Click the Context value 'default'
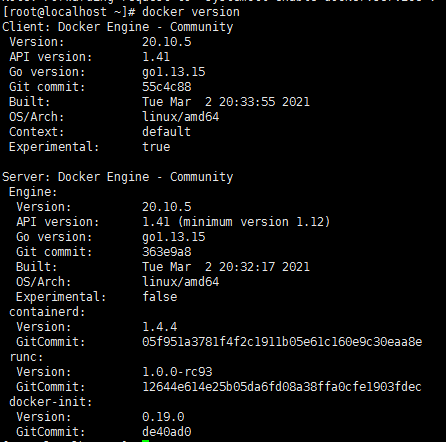The height and width of the screenshot is (442, 446). (x=166, y=132)
